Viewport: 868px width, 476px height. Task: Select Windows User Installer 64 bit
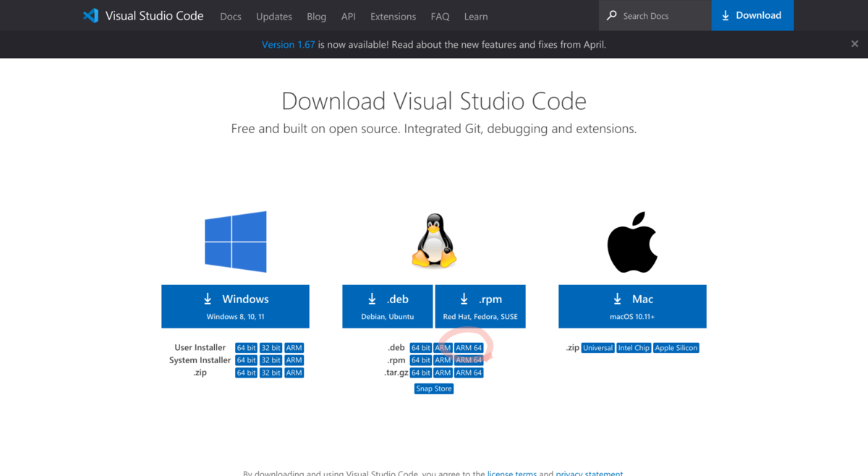click(x=246, y=348)
